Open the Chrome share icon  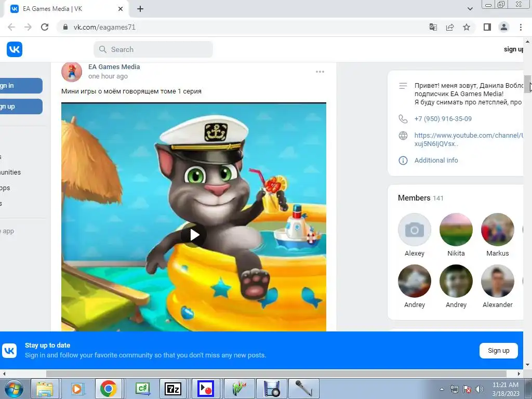(x=450, y=27)
